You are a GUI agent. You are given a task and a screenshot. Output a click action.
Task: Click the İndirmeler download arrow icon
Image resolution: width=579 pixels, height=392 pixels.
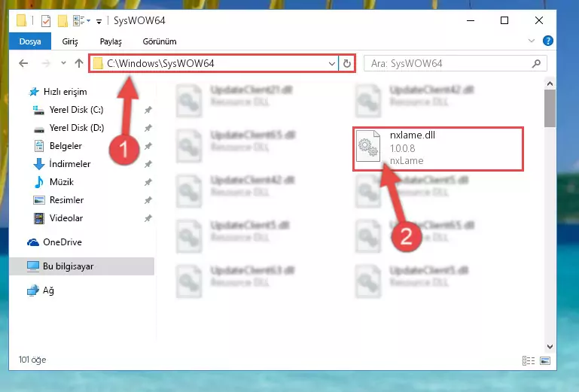pyautogui.click(x=38, y=164)
